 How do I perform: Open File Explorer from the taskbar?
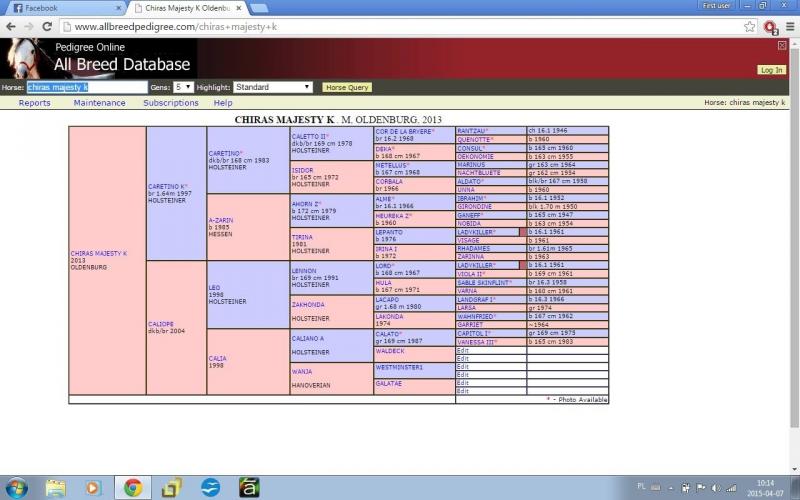56,487
